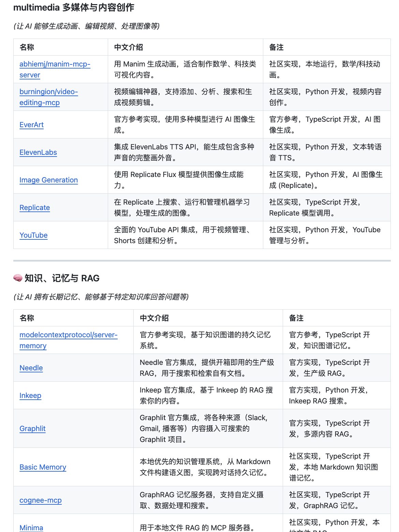This screenshot has width=399, height=532.
Task: Select note ending Replicate 模型调用
Action: pos(315,208)
